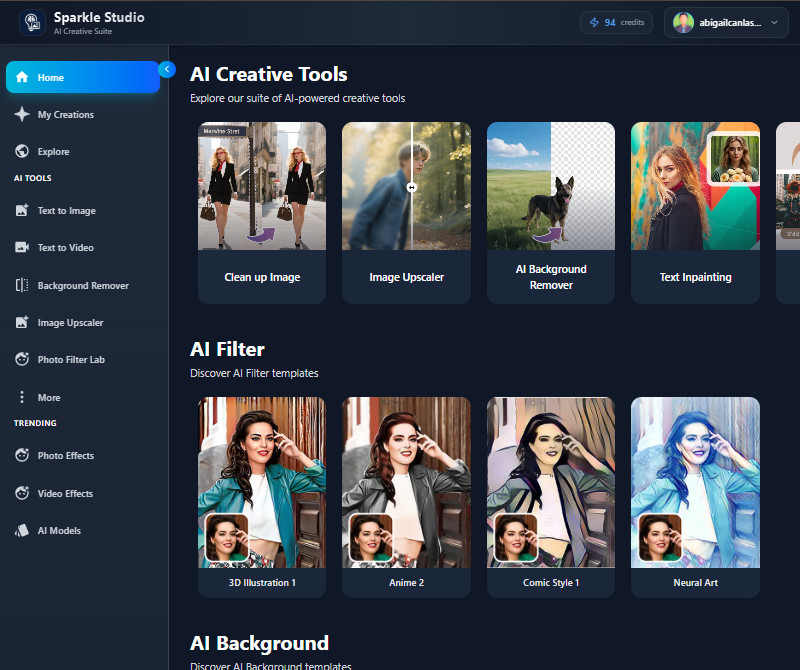
Task: Collapse the sidebar with the chevron arrow
Action: [x=166, y=70]
